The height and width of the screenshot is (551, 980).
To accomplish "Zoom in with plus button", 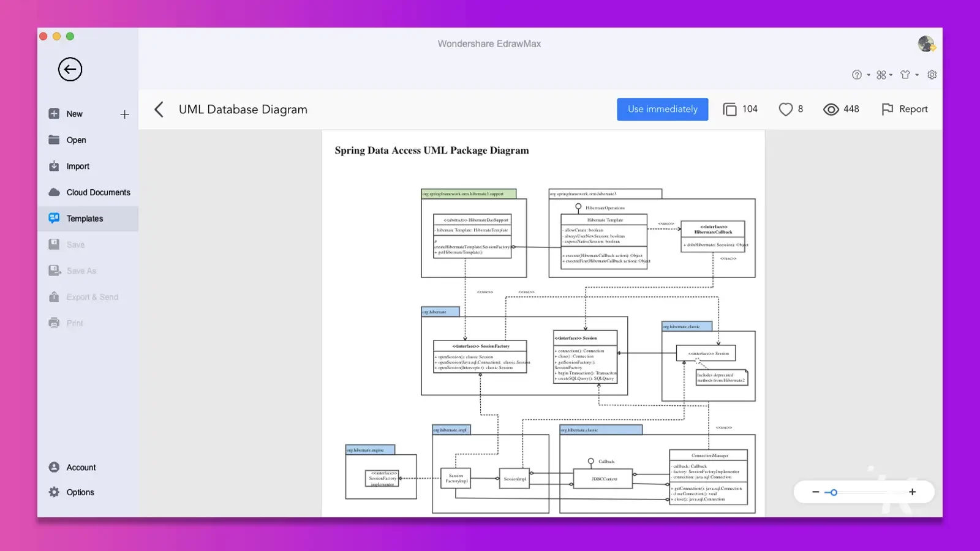I will click(913, 492).
